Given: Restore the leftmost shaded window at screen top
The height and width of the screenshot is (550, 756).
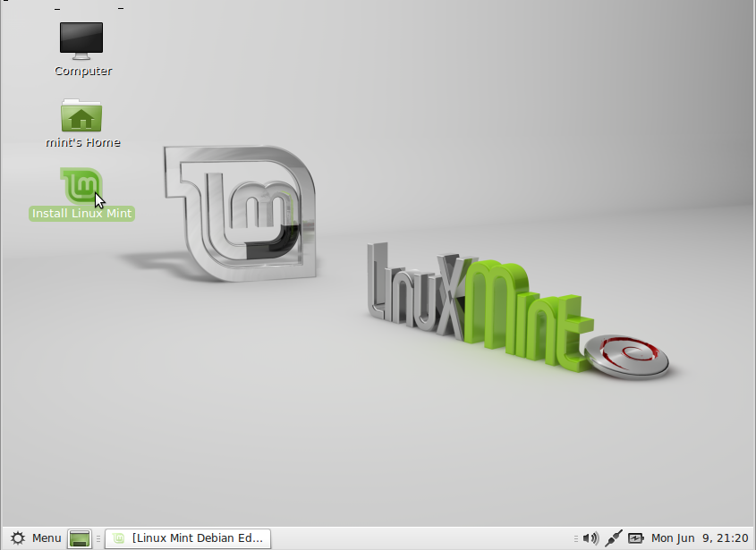Looking at the screenshot, I should 57,9.
